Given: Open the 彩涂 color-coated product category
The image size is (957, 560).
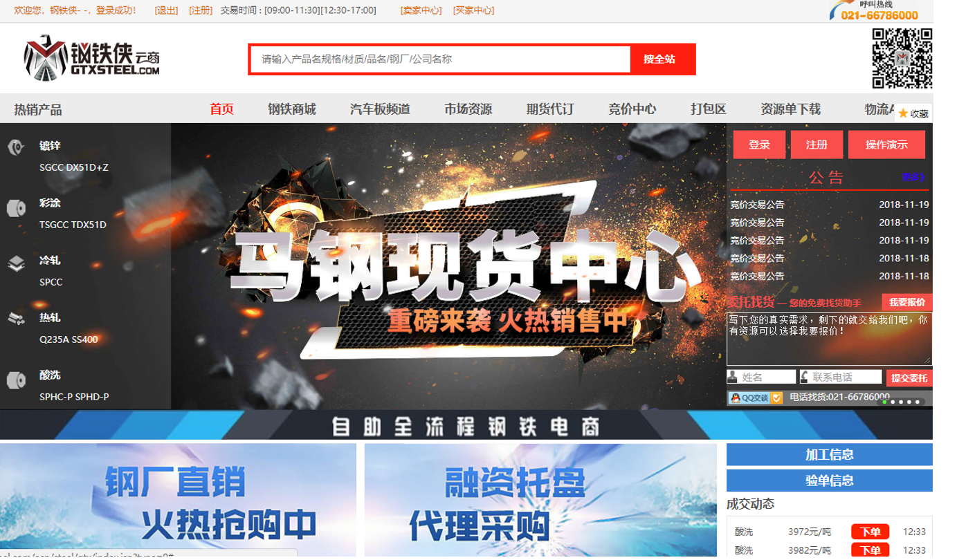Looking at the screenshot, I should (x=50, y=204).
